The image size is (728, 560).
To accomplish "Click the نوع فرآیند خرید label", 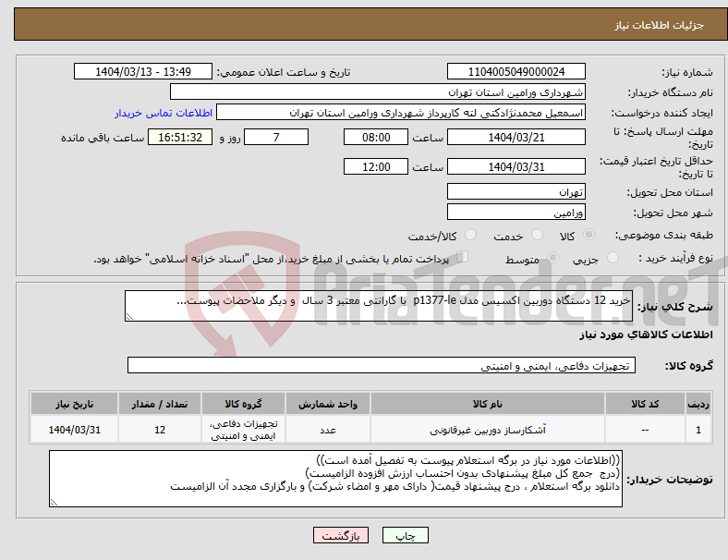I will point(675,258).
